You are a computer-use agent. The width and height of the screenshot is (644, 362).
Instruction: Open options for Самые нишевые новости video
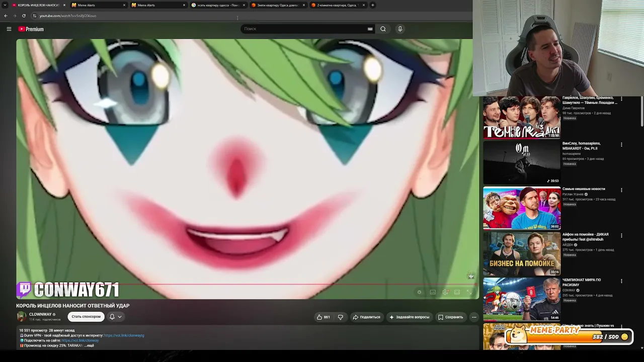point(621,190)
